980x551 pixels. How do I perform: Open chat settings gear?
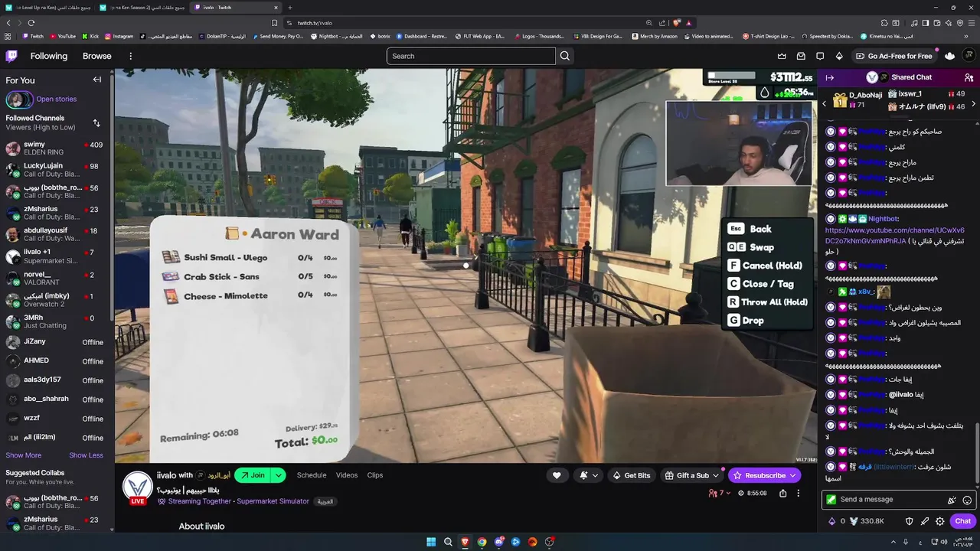pyautogui.click(x=939, y=521)
